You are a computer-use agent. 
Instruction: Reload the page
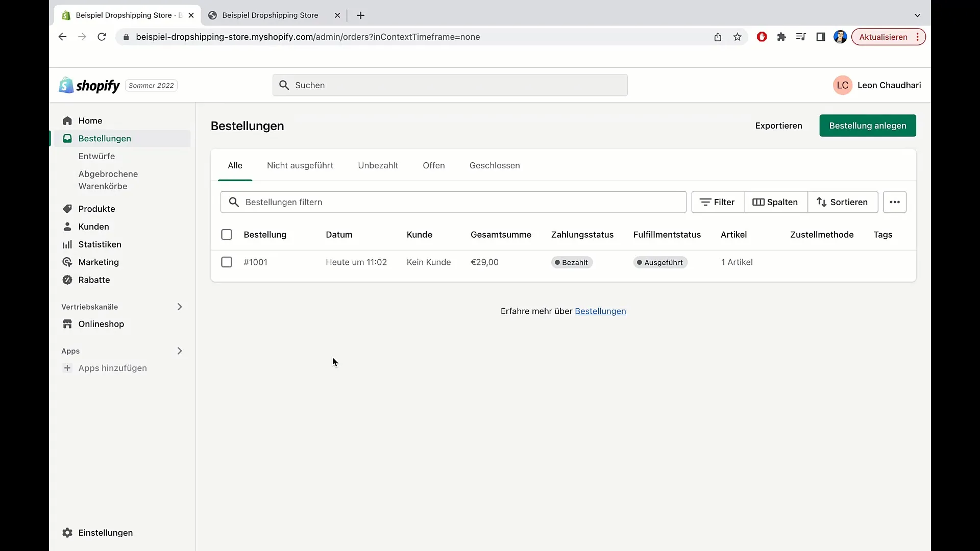102,37
